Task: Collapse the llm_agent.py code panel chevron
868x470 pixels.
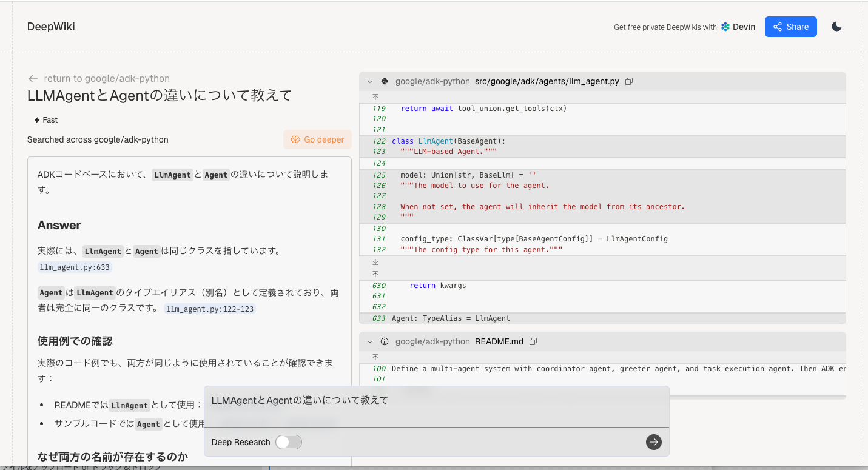Action: [370, 81]
